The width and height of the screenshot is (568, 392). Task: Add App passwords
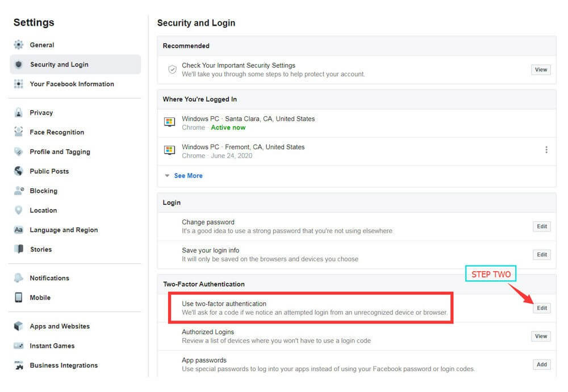541,365
